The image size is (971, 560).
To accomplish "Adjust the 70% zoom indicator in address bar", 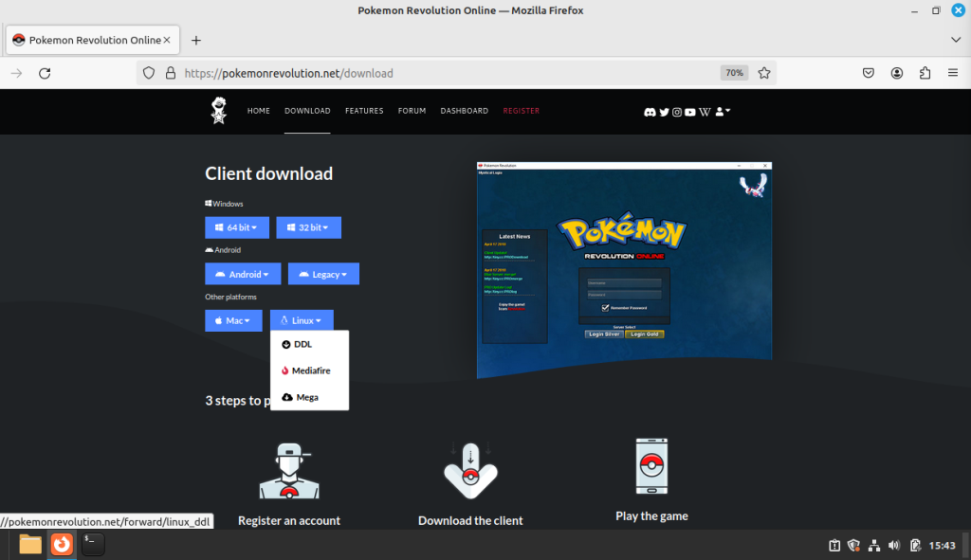I will click(732, 72).
